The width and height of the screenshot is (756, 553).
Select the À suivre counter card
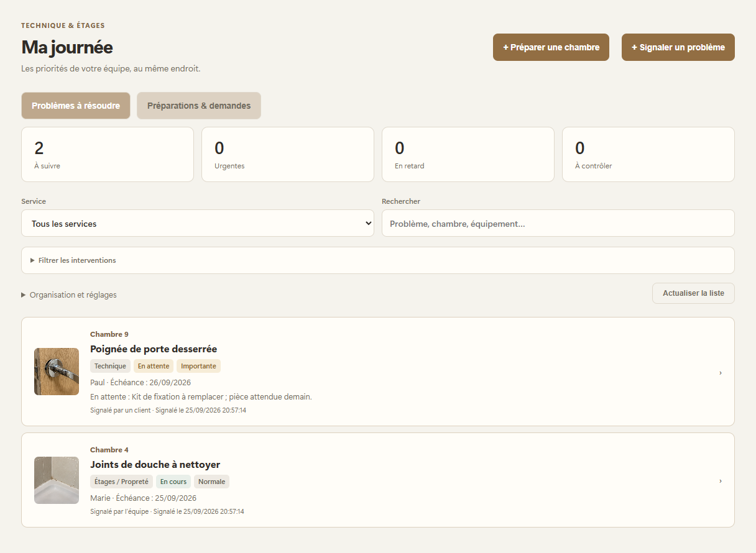pyautogui.click(x=108, y=155)
